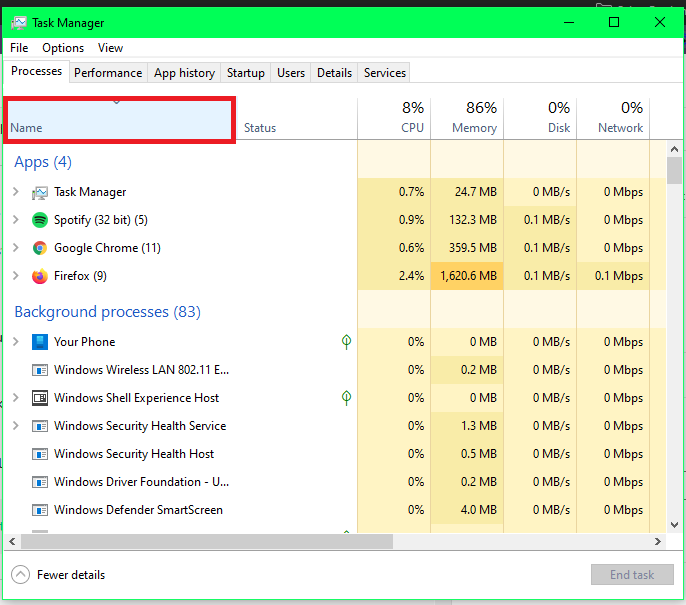The height and width of the screenshot is (605, 686).
Task: Click Spotify memory value 132.3 MB
Action: tap(473, 220)
